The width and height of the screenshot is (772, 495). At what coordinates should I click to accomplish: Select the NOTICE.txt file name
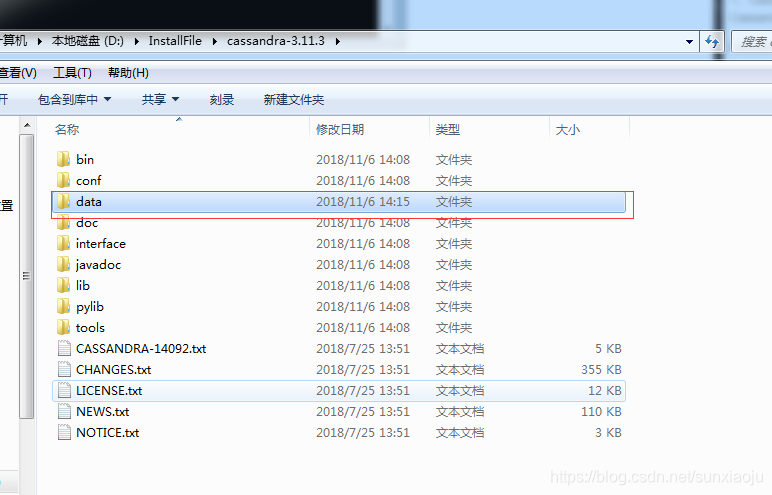tap(107, 433)
